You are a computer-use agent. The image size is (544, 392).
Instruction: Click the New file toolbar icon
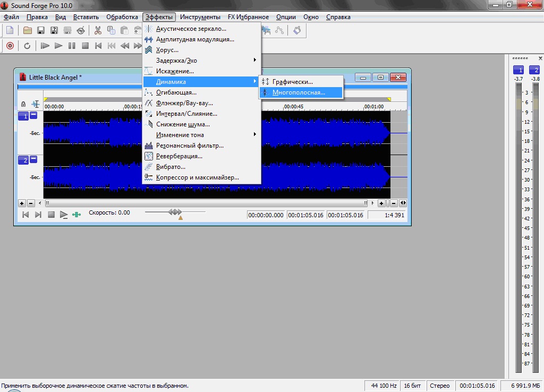tap(10, 30)
